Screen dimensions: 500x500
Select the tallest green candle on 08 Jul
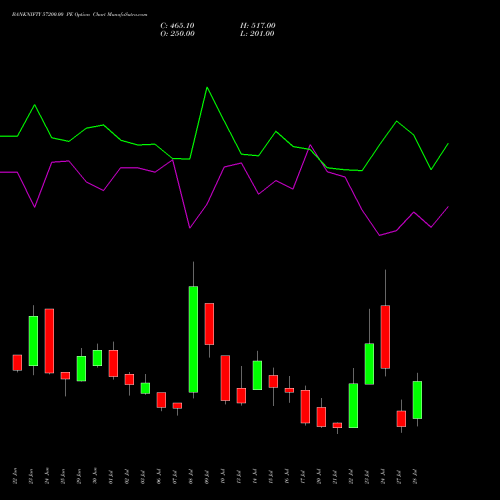193,339
